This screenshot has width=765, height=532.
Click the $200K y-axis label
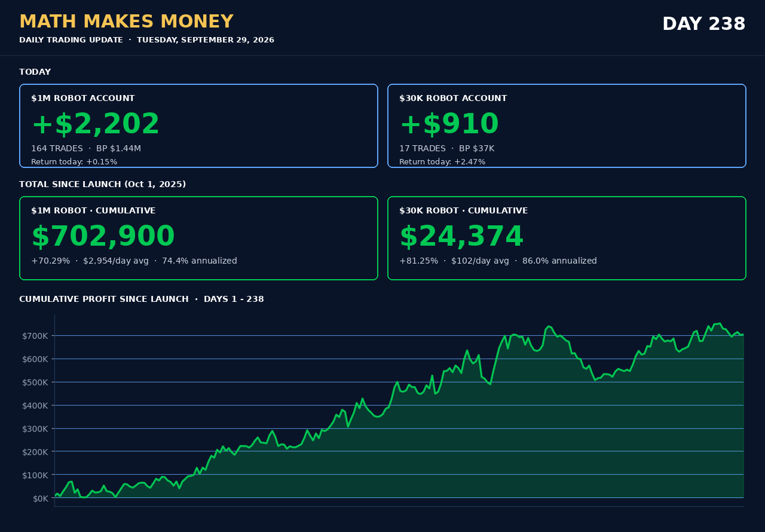[x=36, y=452]
